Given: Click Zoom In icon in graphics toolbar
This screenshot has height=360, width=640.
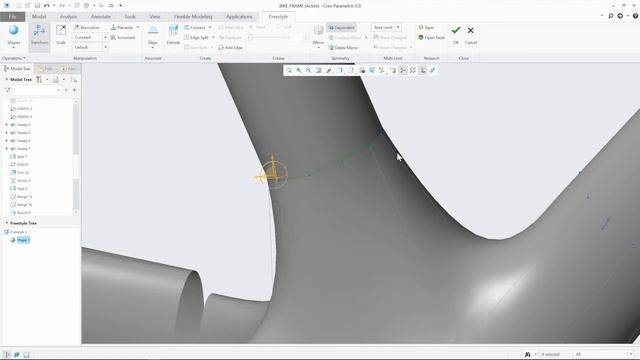Looking at the screenshot, I should click(299, 70).
